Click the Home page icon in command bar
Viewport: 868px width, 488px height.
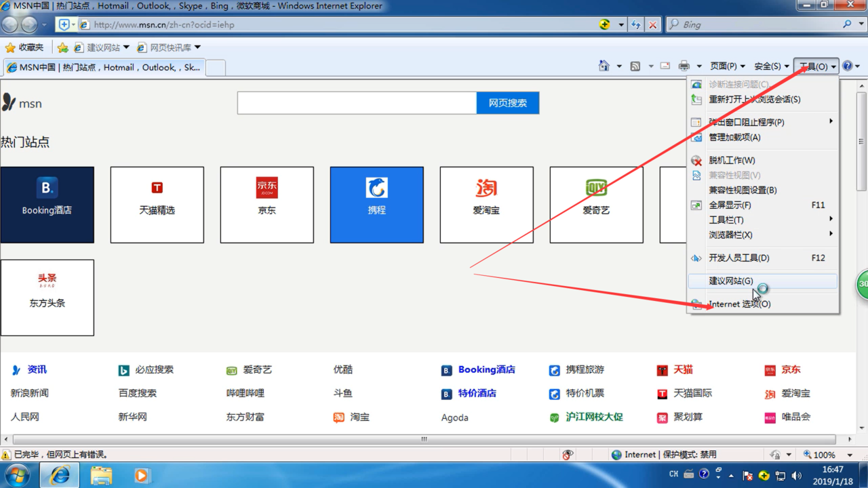(604, 66)
